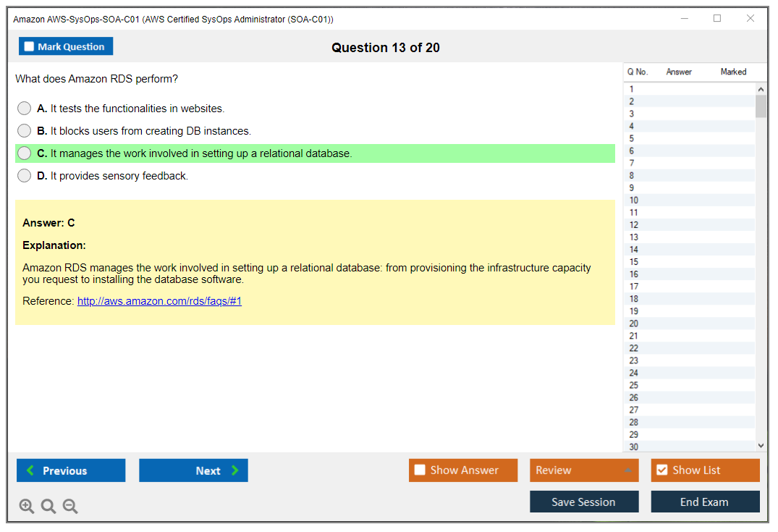The height and width of the screenshot is (532, 778).
Task: Click the question list scroll up arrow
Action: tap(761, 90)
